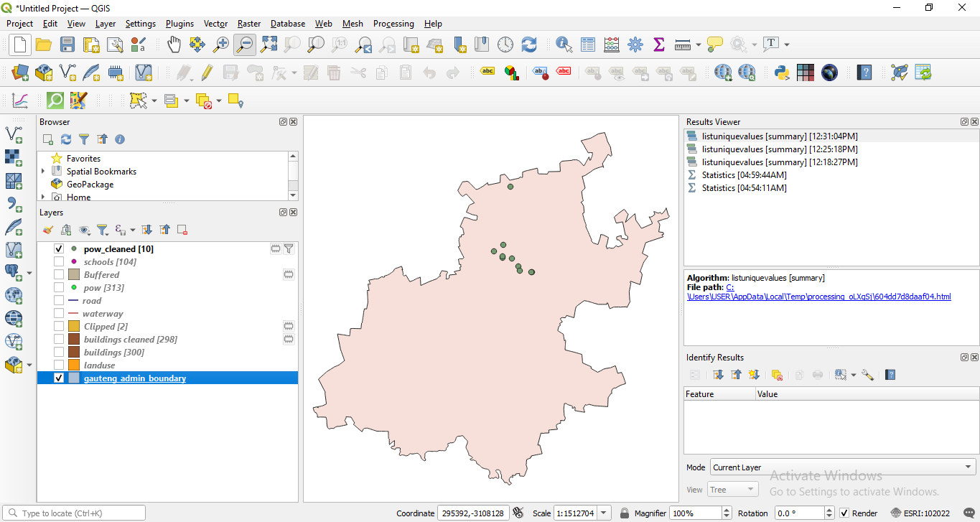Click the Type to locate search field
Screen dimensions: 980x522
[75, 513]
